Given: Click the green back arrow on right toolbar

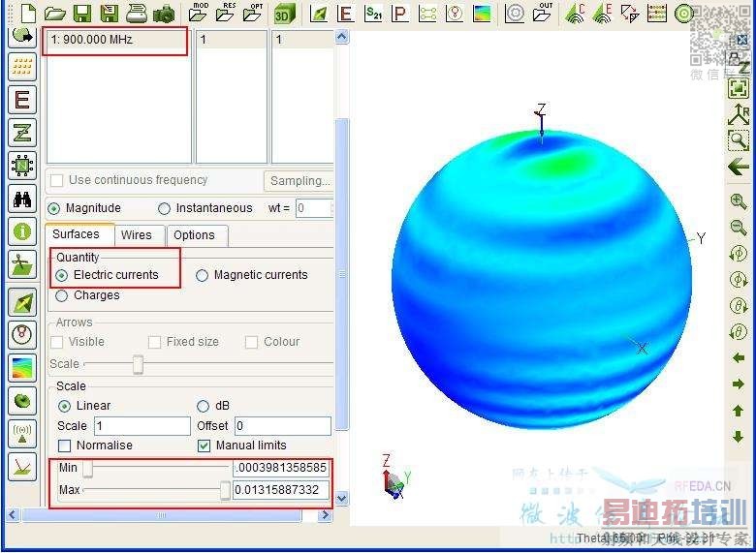Looking at the screenshot, I should 739,168.
